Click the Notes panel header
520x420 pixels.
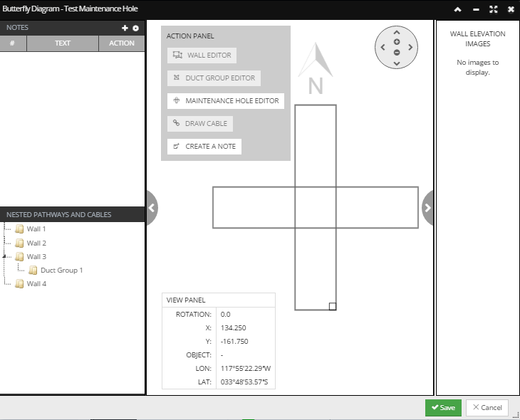click(x=72, y=28)
